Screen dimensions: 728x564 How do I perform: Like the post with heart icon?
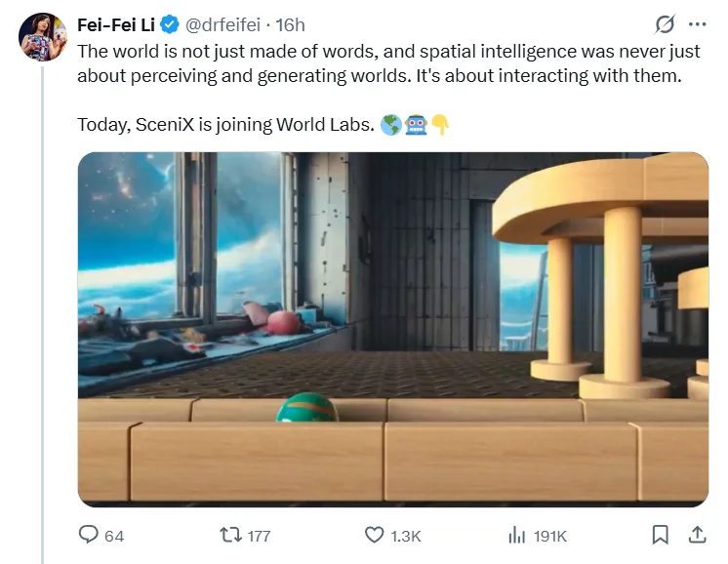374,535
